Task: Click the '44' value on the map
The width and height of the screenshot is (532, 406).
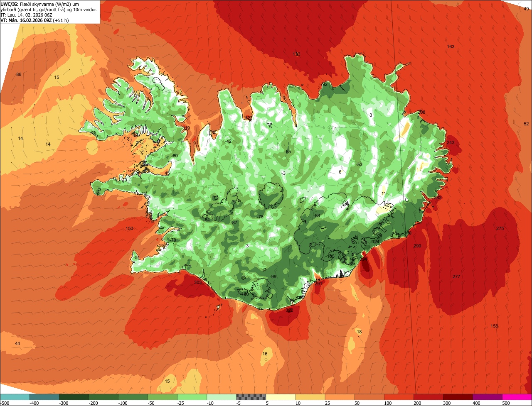Action: click(x=17, y=343)
